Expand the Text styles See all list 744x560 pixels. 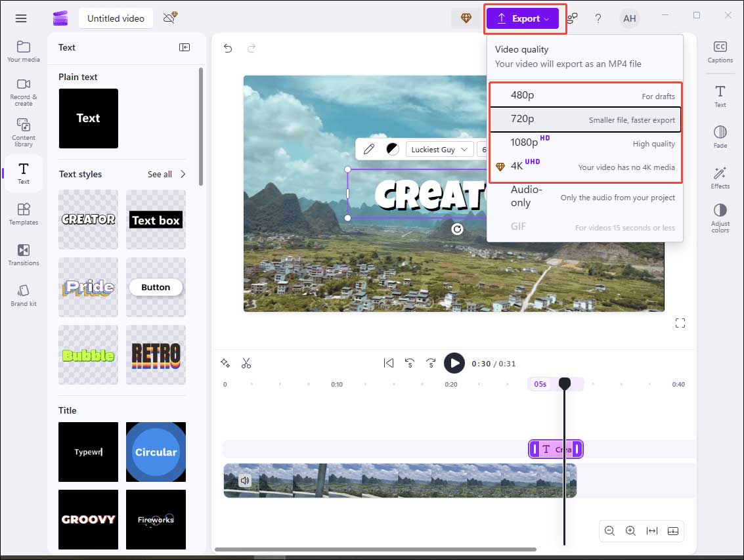[160, 174]
